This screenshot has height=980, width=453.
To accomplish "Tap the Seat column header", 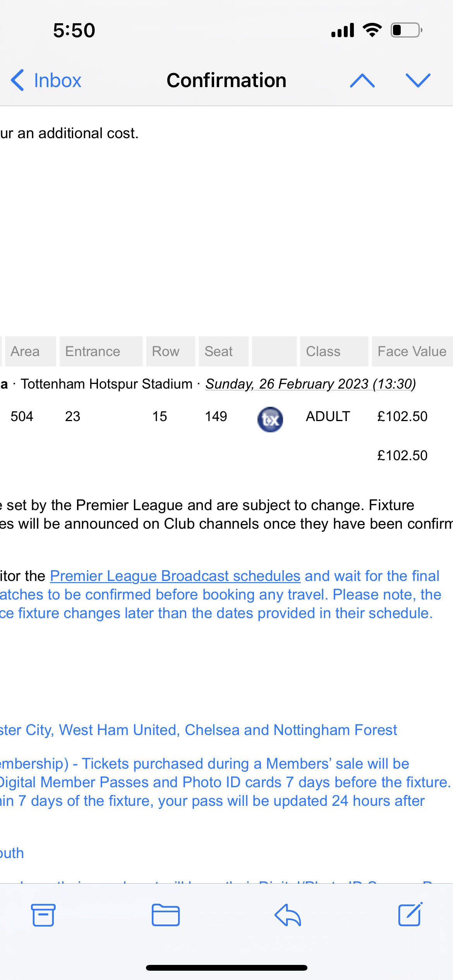I will (219, 351).
